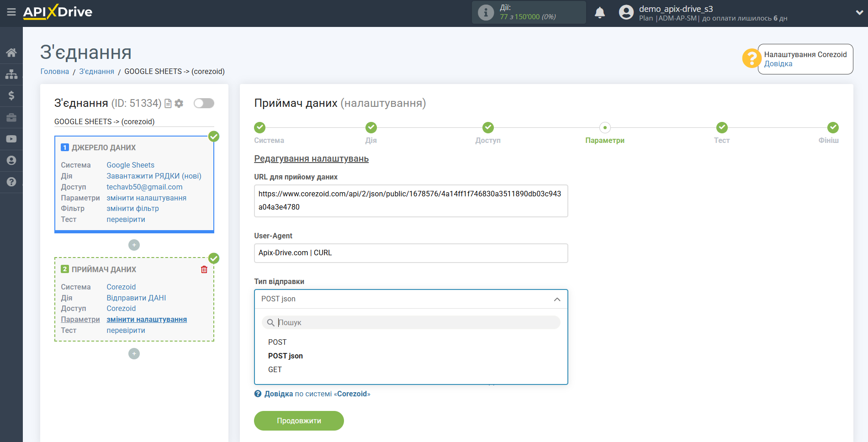Click the Продовжити button
This screenshot has height=442, width=868.
click(299, 421)
